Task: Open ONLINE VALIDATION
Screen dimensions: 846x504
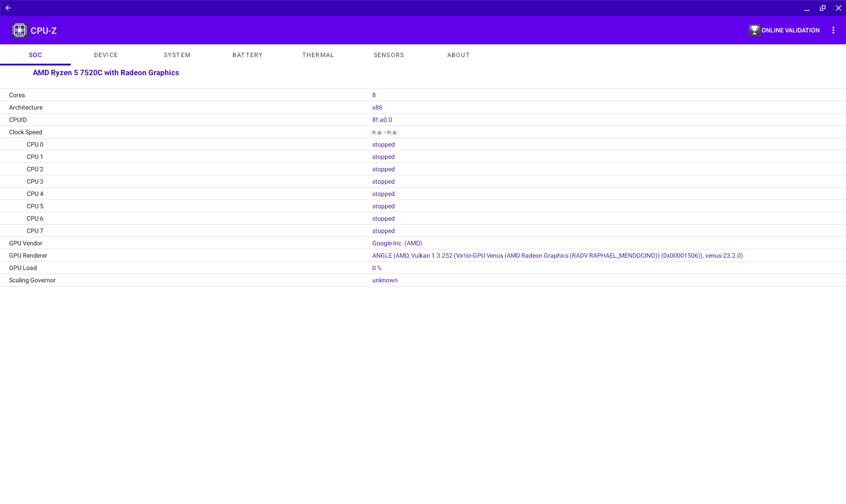Action: click(x=784, y=30)
